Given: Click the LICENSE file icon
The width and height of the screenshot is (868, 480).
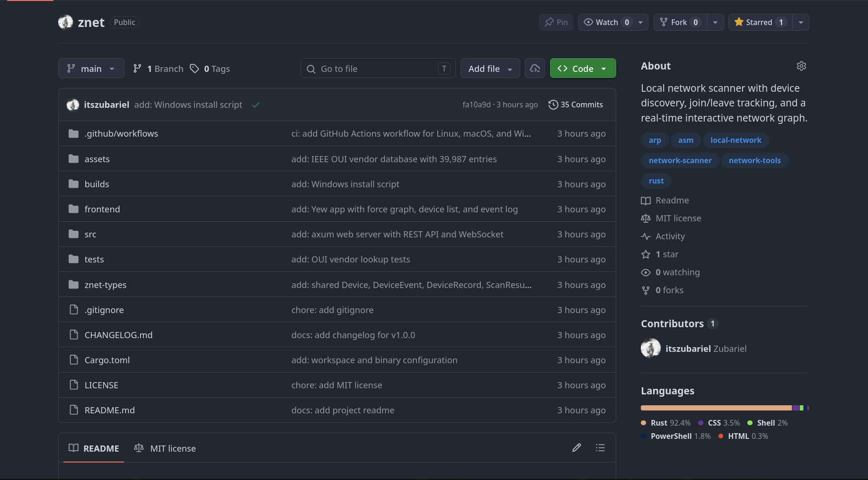Looking at the screenshot, I should pos(73,385).
